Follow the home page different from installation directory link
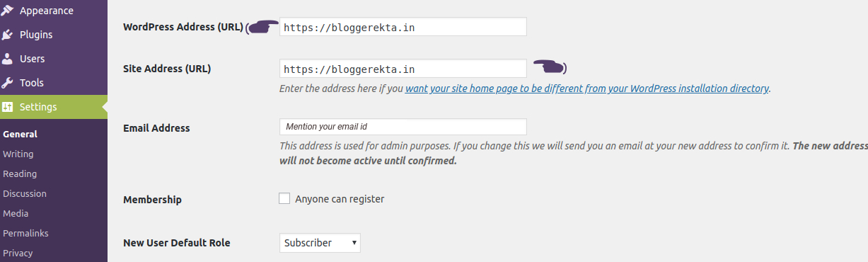Image resolution: width=868 pixels, height=262 pixels. [x=587, y=89]
